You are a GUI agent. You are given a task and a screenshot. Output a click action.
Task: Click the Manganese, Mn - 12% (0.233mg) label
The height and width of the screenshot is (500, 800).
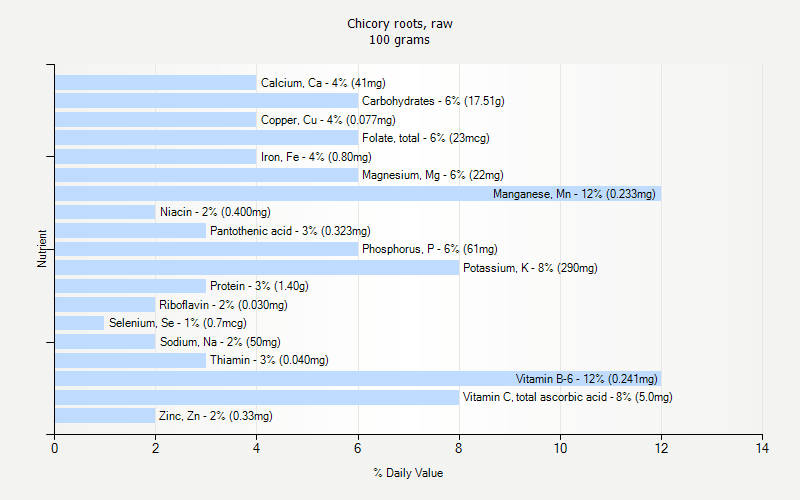(x=574, y=194)
